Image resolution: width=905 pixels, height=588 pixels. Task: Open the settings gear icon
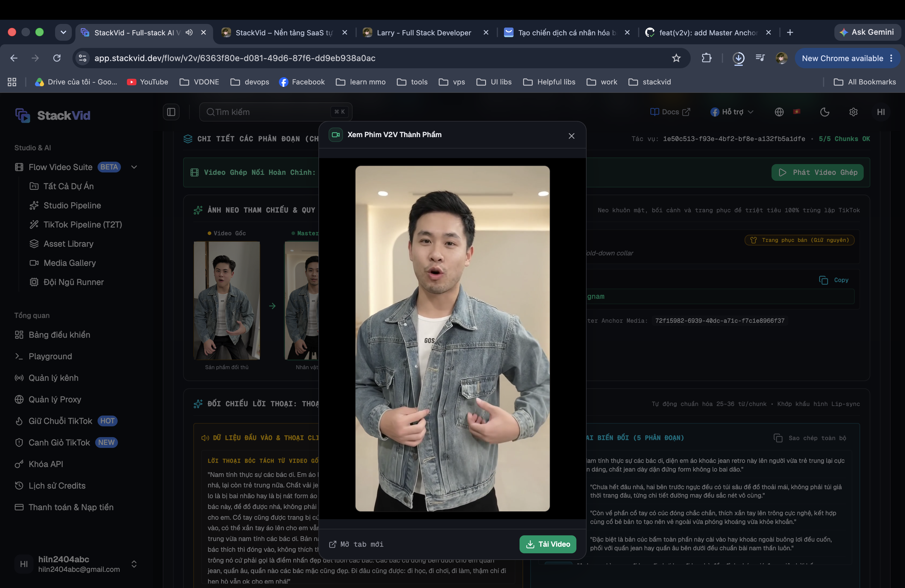click(853, 112)
